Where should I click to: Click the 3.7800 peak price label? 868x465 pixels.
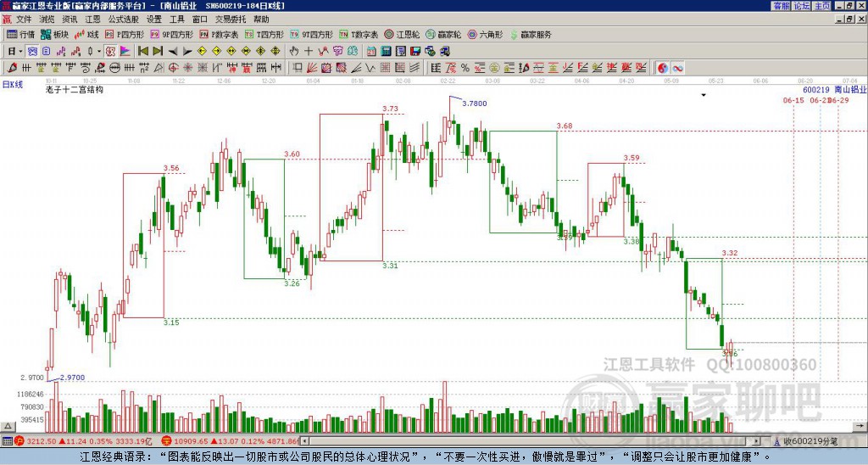(x=475, y=104)
